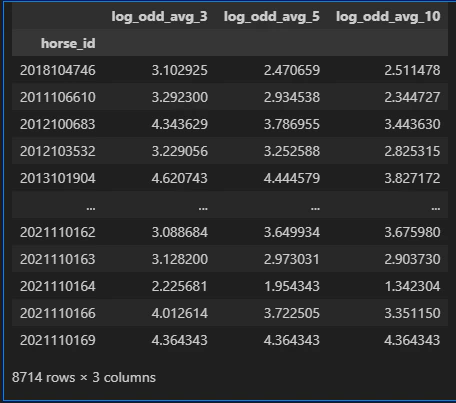The height and width of the screenshot is (403, 456).
Task: Click the value 2.225681
Action: coord(180,286)
